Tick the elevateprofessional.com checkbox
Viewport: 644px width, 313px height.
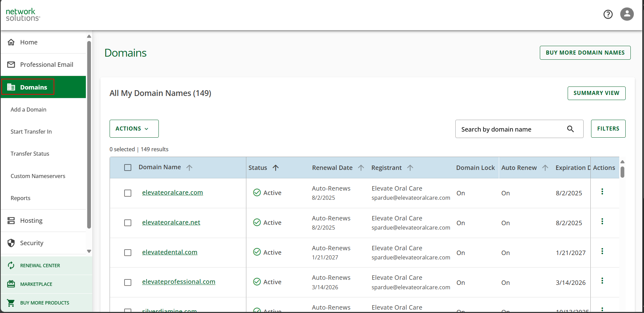pos(128,282)
